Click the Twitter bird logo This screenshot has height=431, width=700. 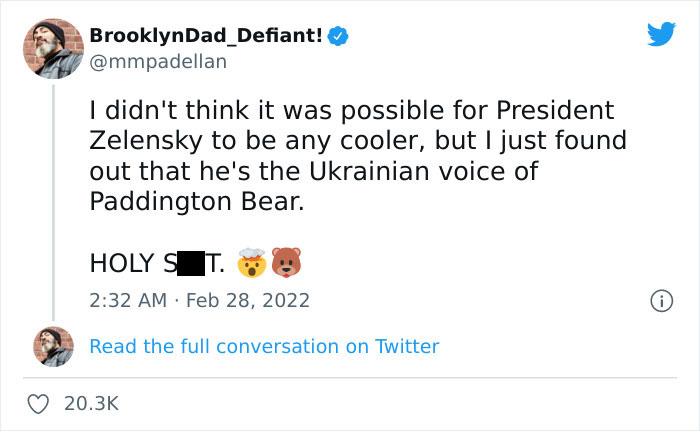click(x=661, y=35)
